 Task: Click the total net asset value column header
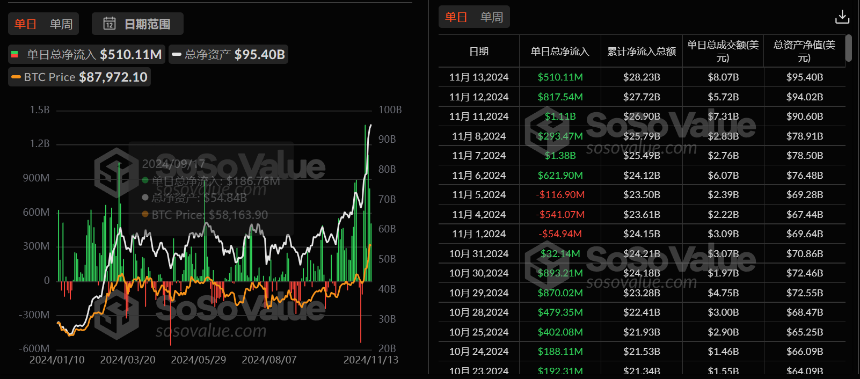coord(804,51)
